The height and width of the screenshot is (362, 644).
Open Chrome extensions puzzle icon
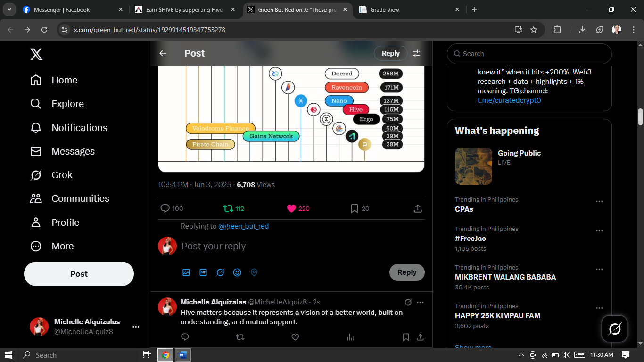[x=557, y=30]
